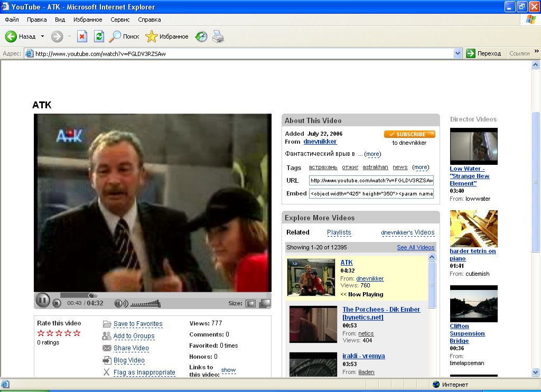Screen dimensions: 541x392
Task: Open the Избранное favorites star button
Action: coord(166,36)
